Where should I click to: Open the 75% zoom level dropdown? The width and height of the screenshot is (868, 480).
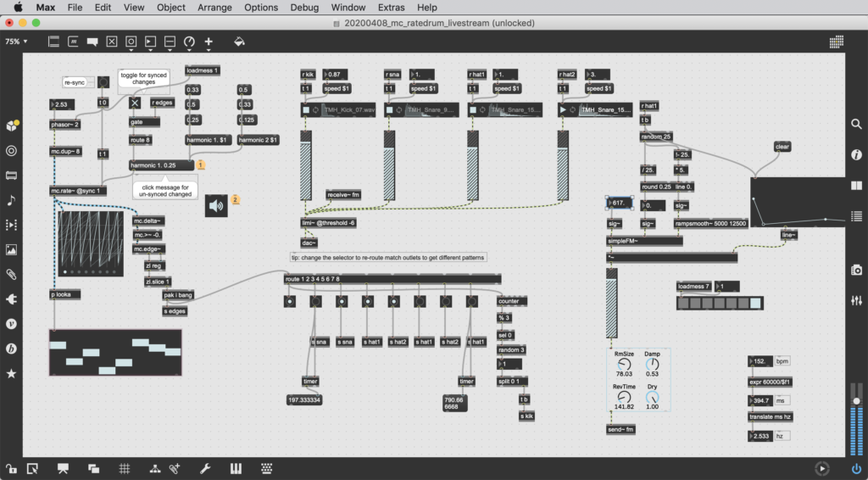16,42
